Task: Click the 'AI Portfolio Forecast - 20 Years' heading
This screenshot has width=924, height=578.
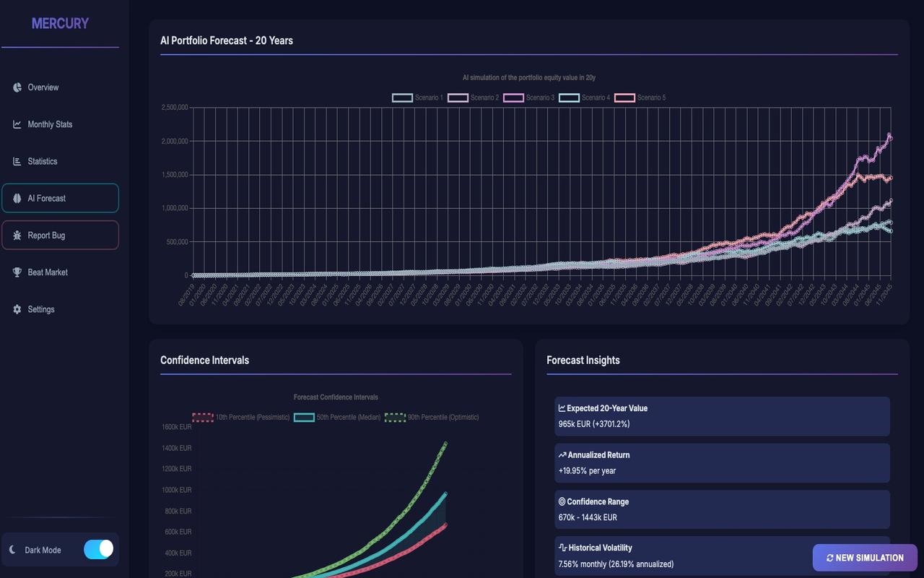Action: (227, 40)
